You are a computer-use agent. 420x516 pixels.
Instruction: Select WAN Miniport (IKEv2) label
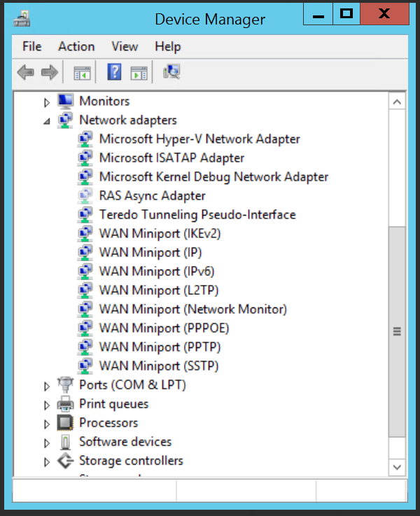[160, 234]
